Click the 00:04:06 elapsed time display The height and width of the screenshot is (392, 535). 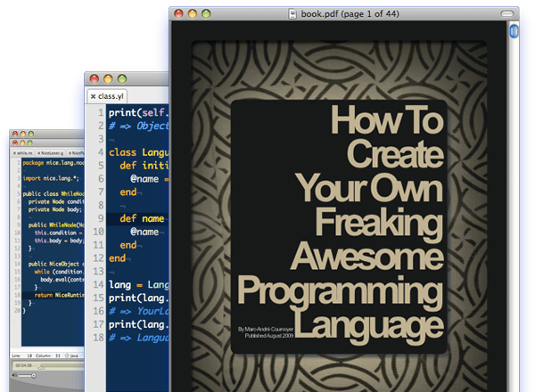(x=24, y=365)
